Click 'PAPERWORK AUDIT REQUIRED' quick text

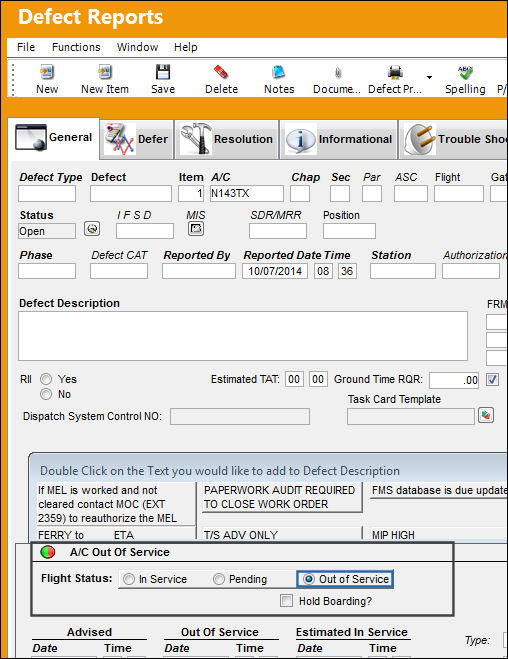tap(282, 497)
